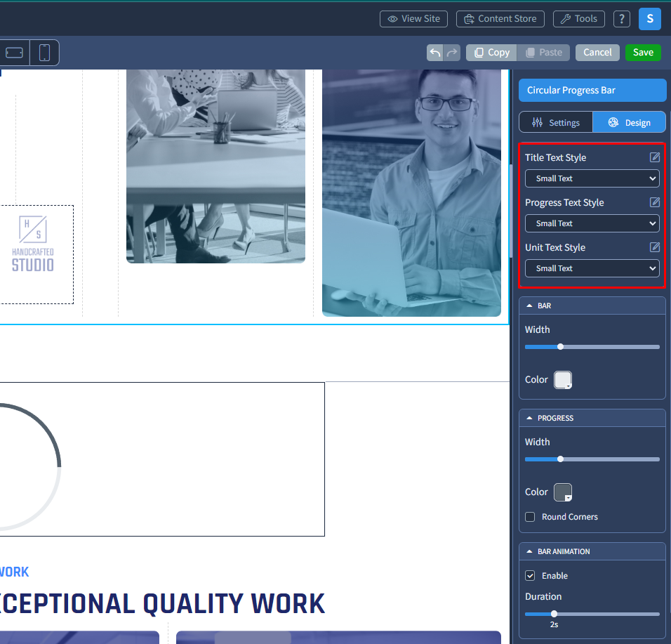
Task: Click the help question mark icon
Action: tap(621, 19)
